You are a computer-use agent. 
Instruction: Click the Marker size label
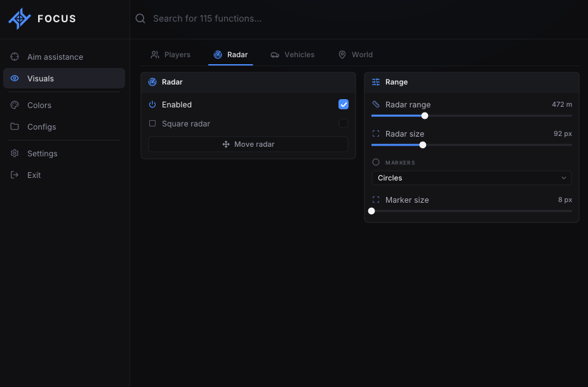[407, 200]
